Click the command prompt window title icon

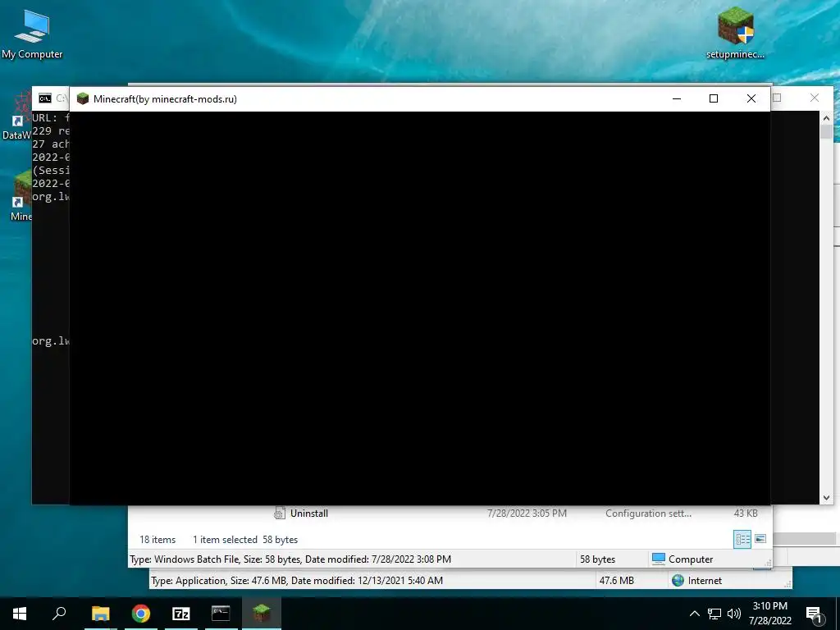(x=45, y=98)
